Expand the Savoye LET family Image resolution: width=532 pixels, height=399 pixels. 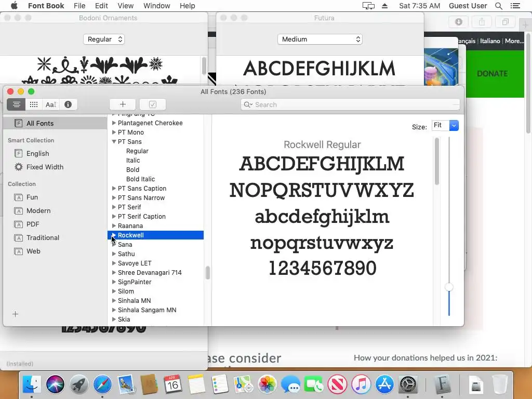(x=114, y=263)
